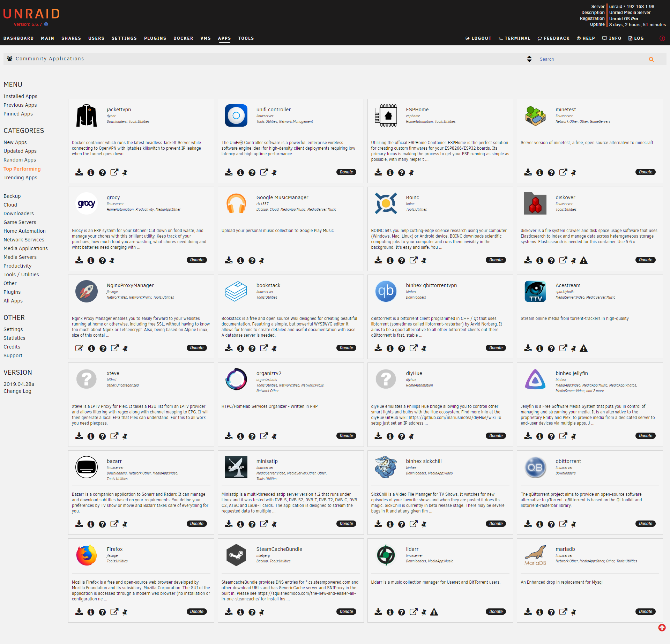Click the Terminal button in header

[x=514, y=38]
